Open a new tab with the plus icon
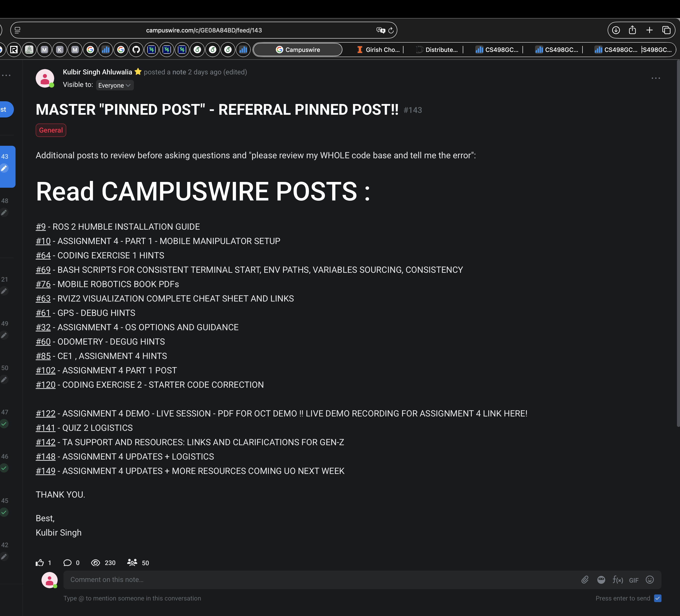Viewport: 680px width, 616px height. (649, 30)
